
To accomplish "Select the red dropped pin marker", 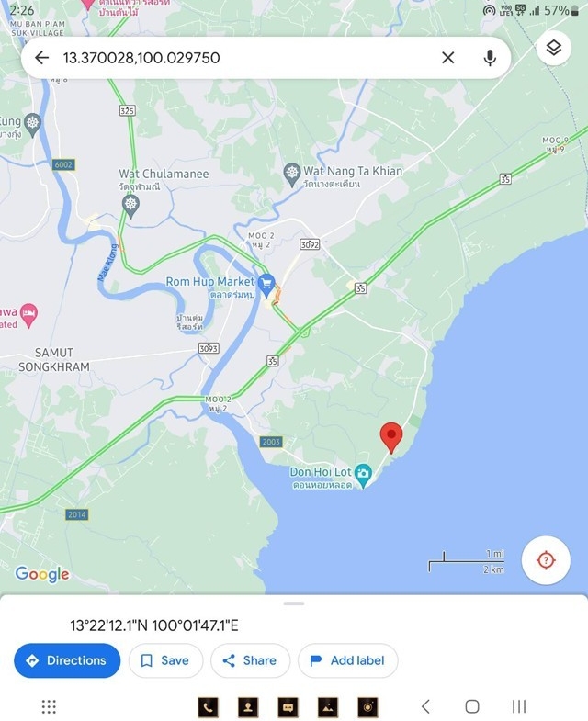I will point(391,437).
